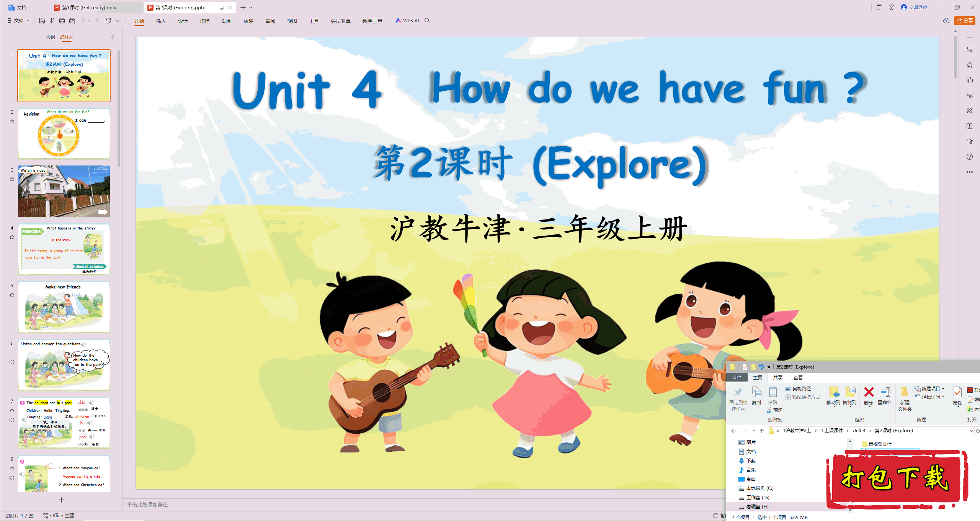Select the slide 3 Watch a video thumbnail

coord(64,192)
